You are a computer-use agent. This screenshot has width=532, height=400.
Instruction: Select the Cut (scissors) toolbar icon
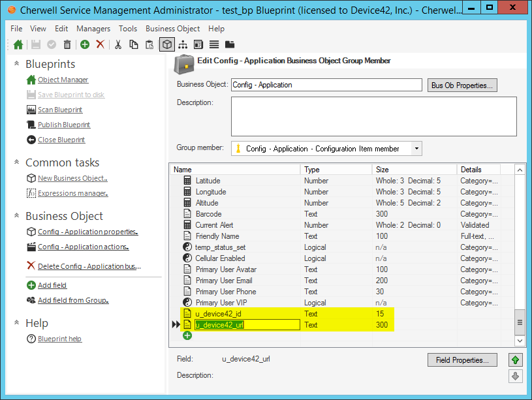coord(119,44)
